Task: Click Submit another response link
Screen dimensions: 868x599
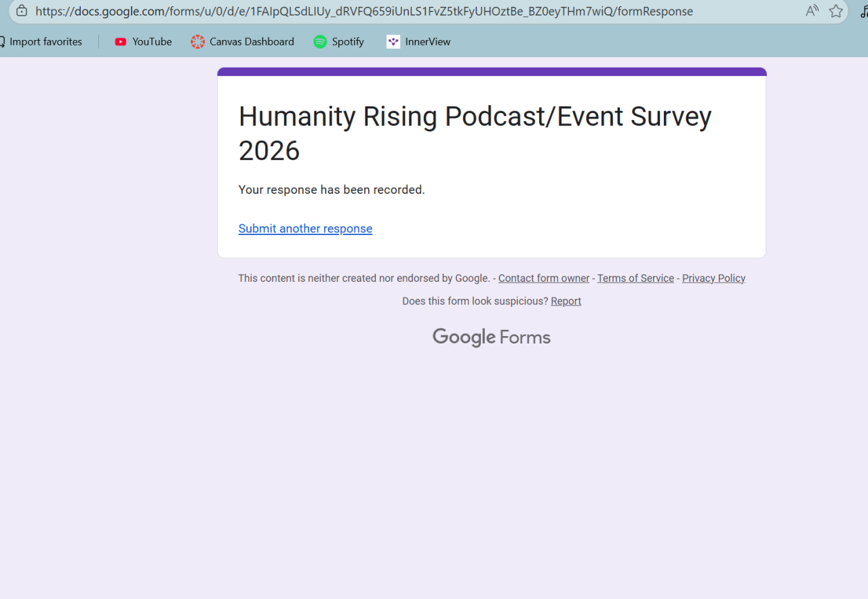Action: 305,229
